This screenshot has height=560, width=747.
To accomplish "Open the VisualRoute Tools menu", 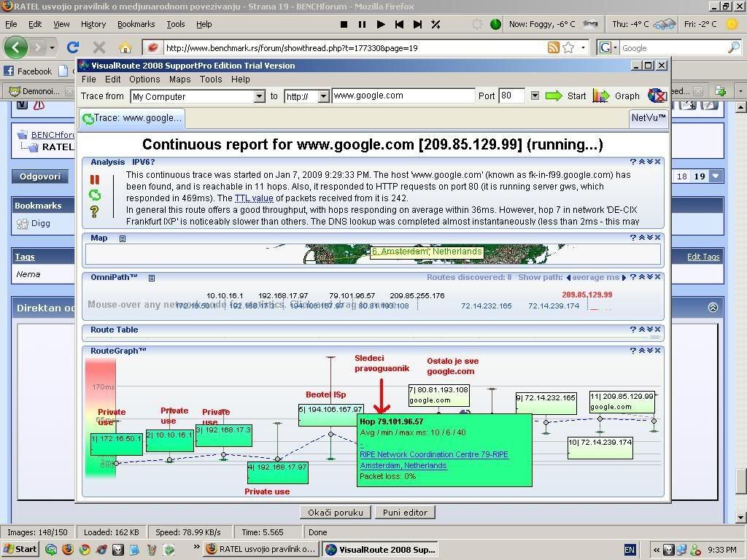I will click(211, 79).
